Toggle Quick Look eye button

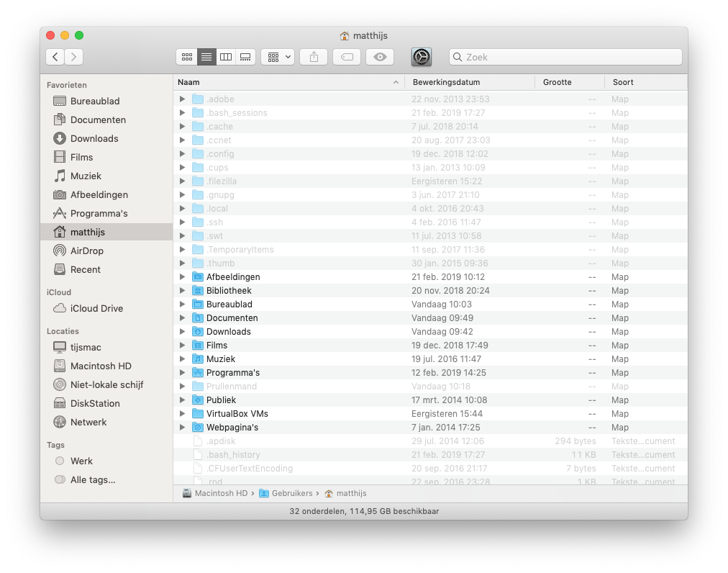[x=380, y=57]
